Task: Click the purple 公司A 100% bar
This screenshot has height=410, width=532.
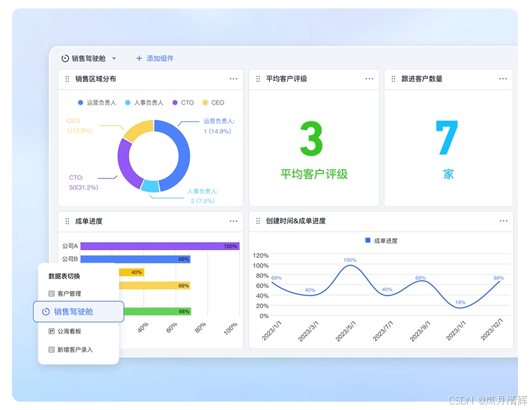Action: pos(160,246)
